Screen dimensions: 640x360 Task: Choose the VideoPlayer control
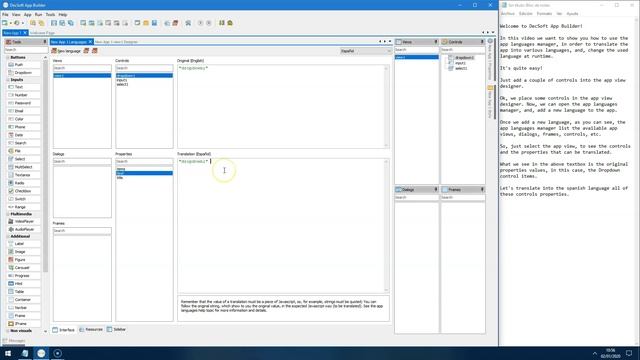(24, 221)
